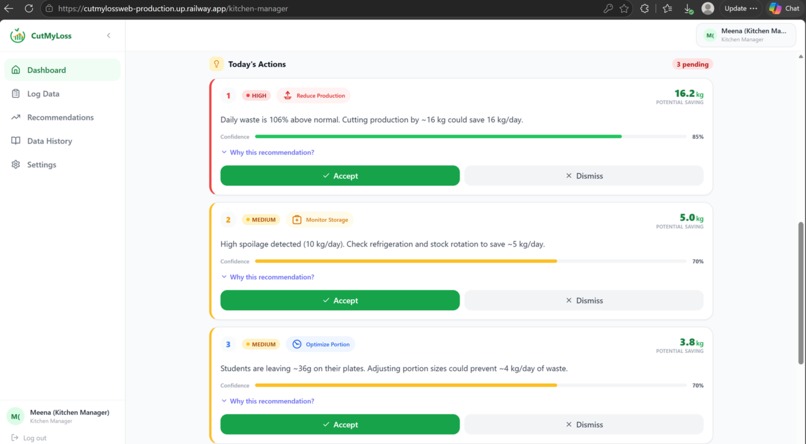
Task: Open the browser downloads icon
Action: pos(688,9)
